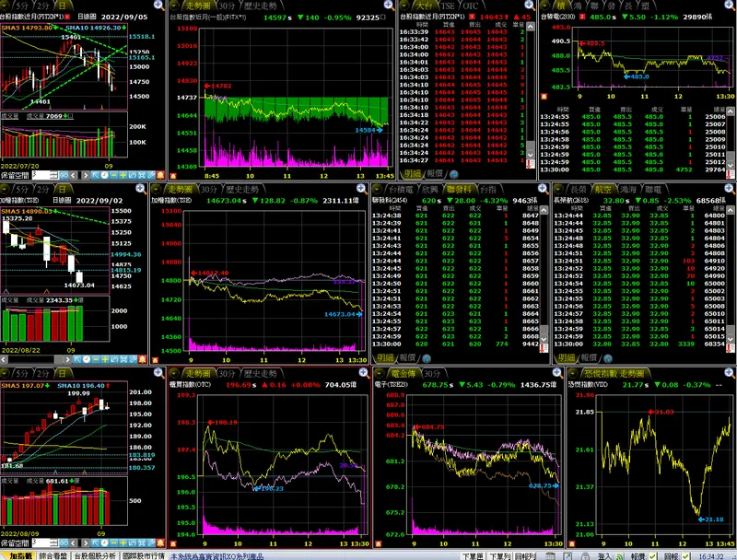The width and height of the screenshot is (737, 560).
Task: Click the horizontal scrollbar under TSE K-line chart
Action: 36,359
